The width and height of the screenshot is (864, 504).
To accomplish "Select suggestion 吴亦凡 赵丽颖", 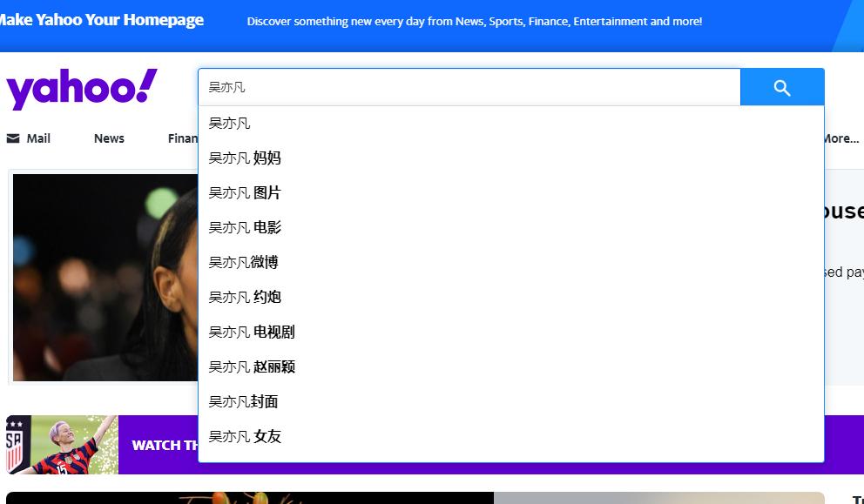I will (510, 366).
